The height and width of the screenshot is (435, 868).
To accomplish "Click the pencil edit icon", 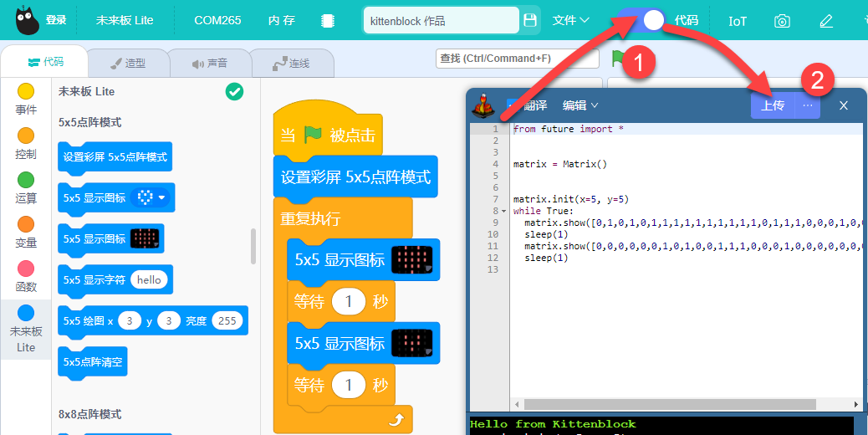I will click(x=826, y=21).
